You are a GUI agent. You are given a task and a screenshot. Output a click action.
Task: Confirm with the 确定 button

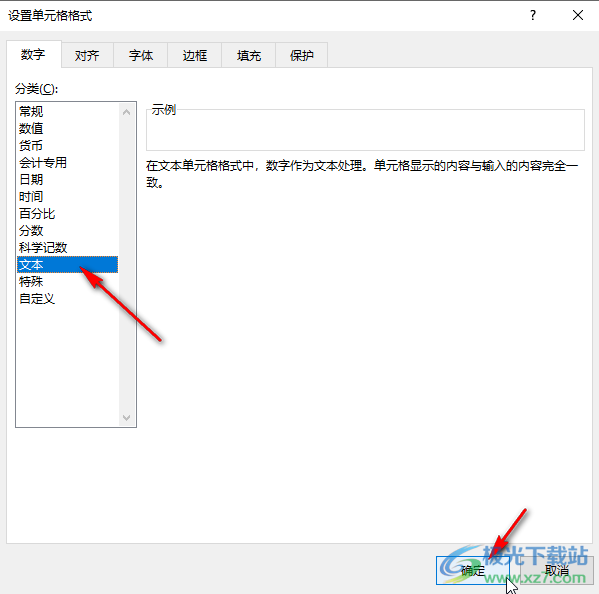(x=473, y=570)
